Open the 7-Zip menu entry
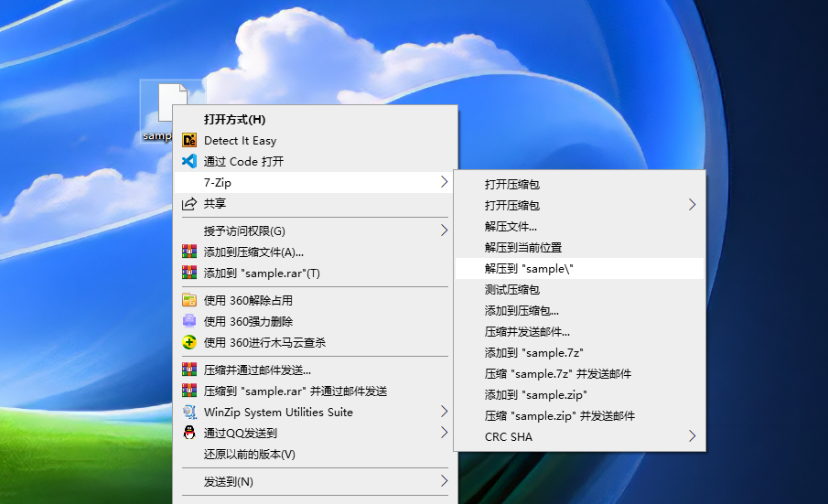 316,182
